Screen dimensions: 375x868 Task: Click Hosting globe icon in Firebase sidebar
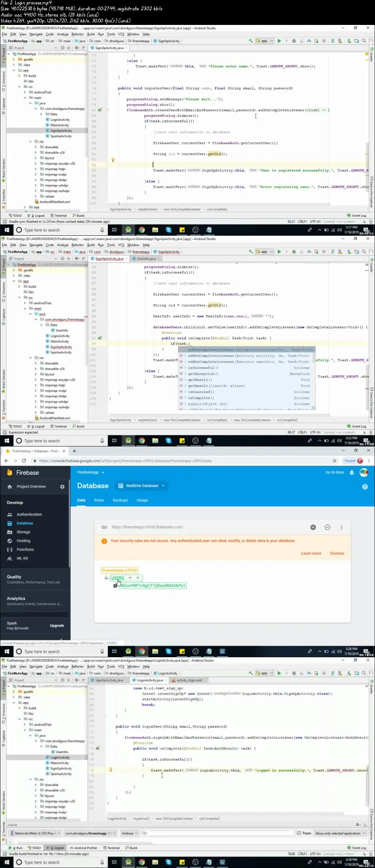pos(10,541)
